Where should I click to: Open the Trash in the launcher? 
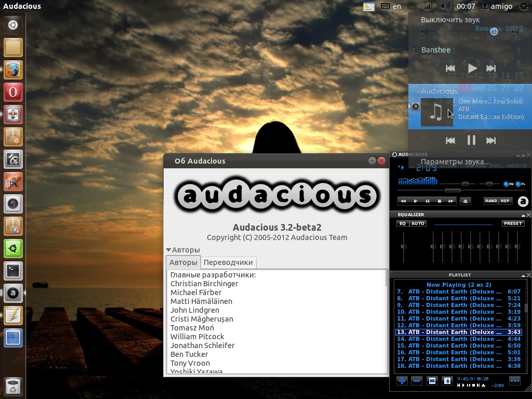pos(13,386)
